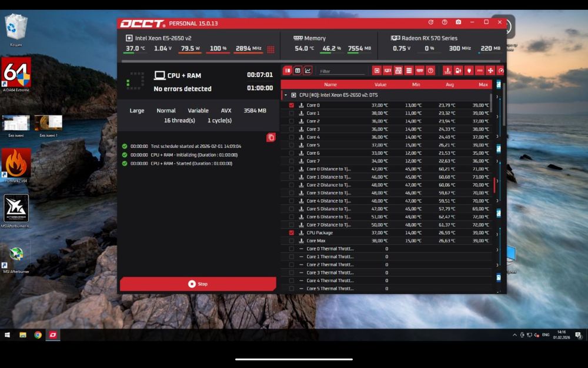Toggle fan sensor type filter icon

click(490, 71)
